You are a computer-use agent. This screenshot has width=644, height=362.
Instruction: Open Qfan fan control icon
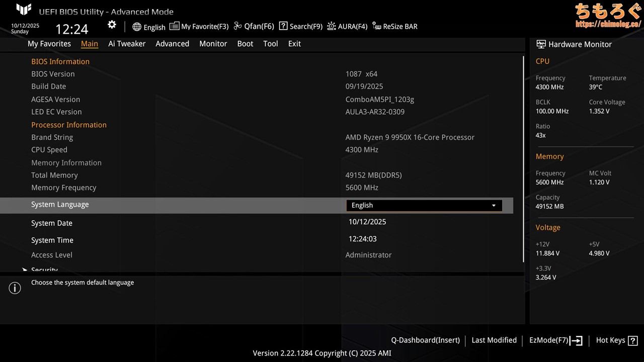tap(238, 26)
